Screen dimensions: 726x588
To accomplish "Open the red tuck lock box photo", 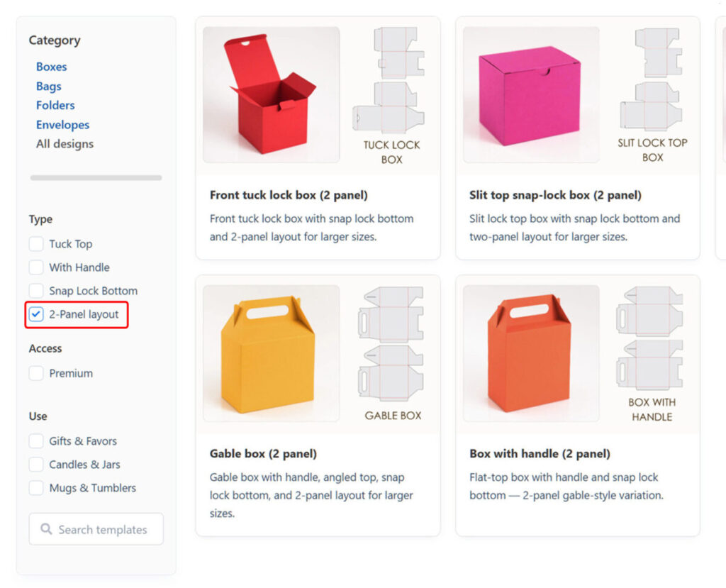I will [271, 95].
